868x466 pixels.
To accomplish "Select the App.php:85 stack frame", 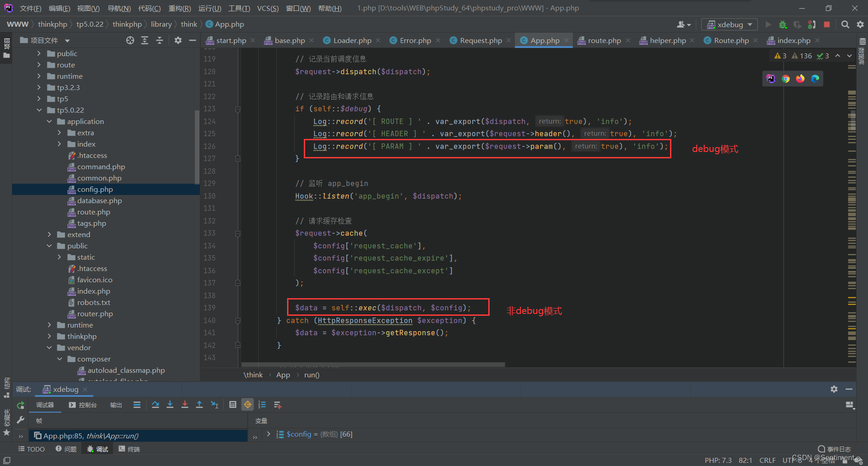I will [138, 436].
